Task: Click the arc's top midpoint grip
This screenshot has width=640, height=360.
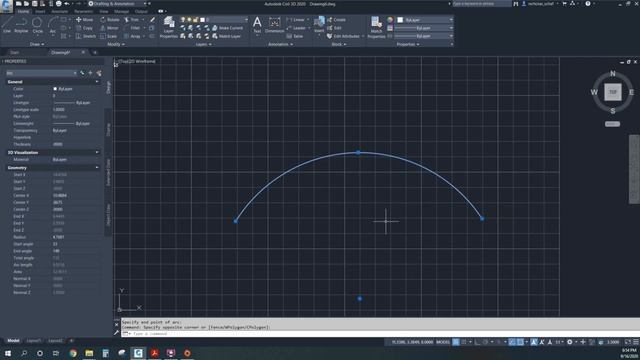Action: tap(358, 152)
